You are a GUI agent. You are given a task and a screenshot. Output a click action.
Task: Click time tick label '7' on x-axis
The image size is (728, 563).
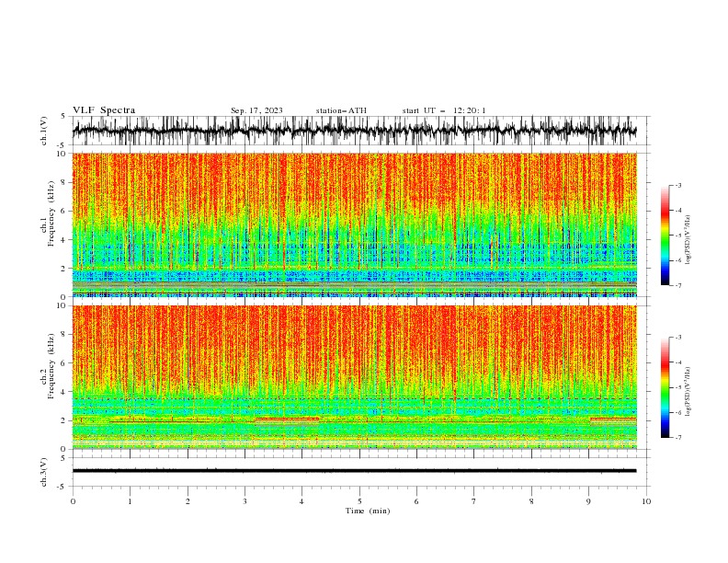tap(474, 501)
